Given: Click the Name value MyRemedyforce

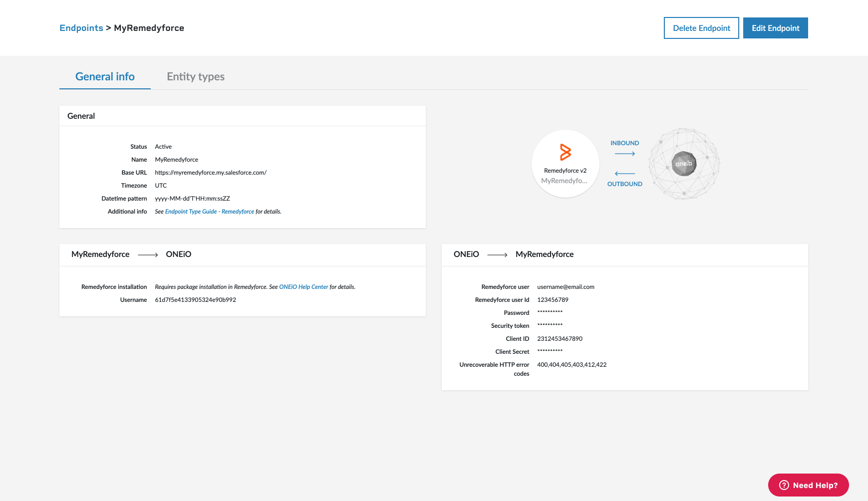Looking at the screenshot, I should click(177, 160).
